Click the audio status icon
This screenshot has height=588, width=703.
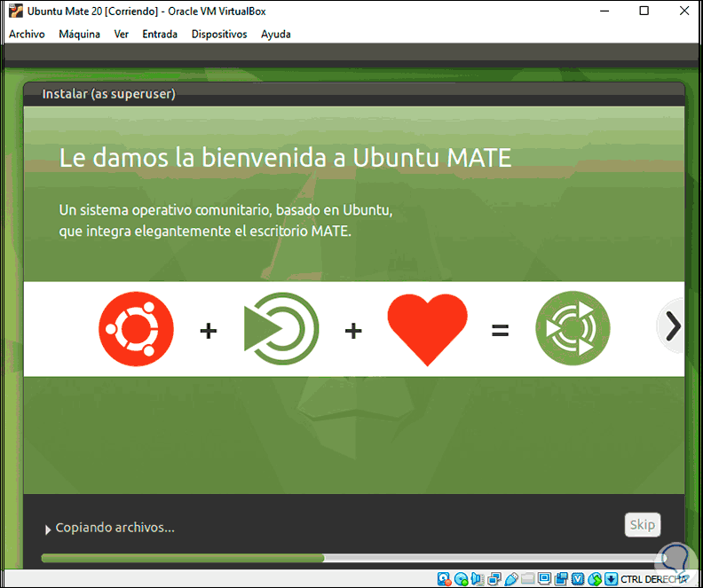pyautogui.click(x=478, y=579)
